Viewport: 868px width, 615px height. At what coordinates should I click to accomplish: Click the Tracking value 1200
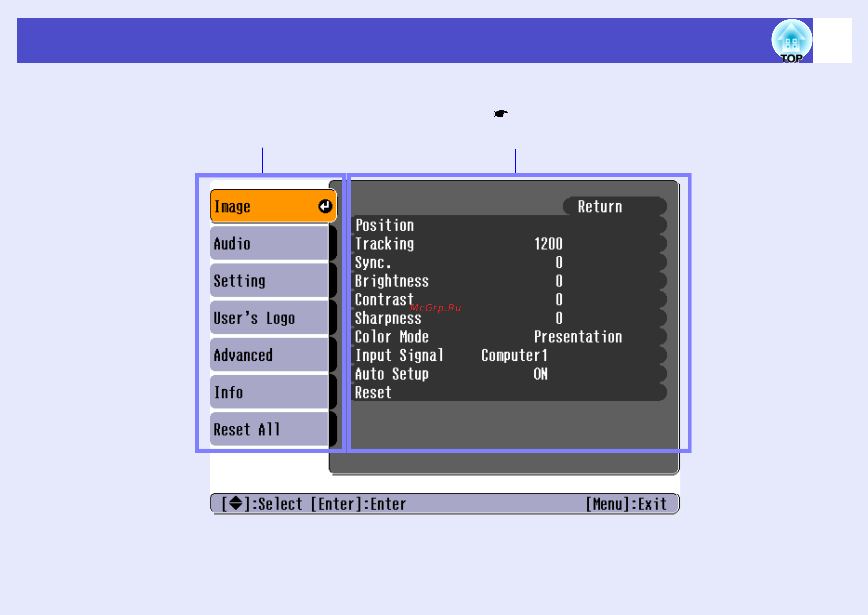click(x=548, y=244)
